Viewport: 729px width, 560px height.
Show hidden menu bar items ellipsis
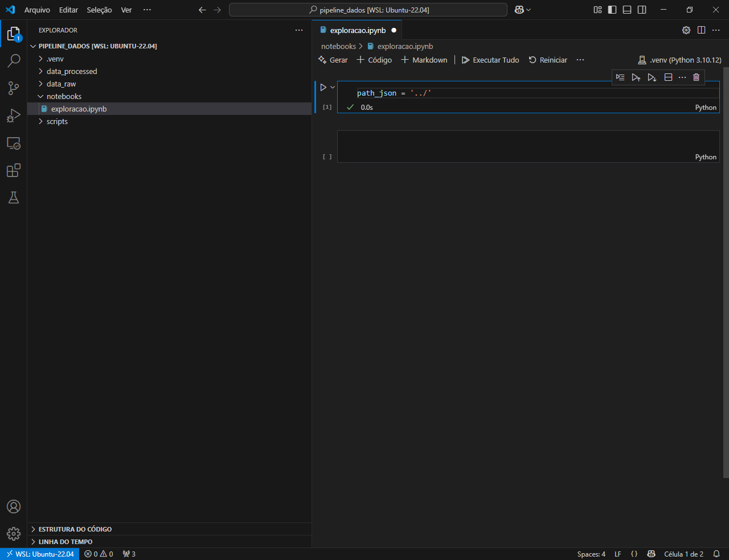(x=147, y=10)
